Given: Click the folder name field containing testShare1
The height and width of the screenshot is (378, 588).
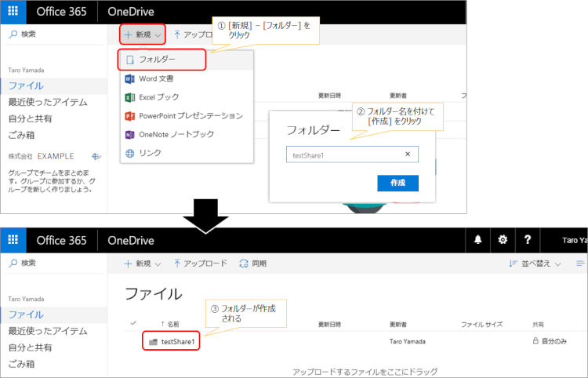Looking at the screenshot, I should click(x=352, y=154).
